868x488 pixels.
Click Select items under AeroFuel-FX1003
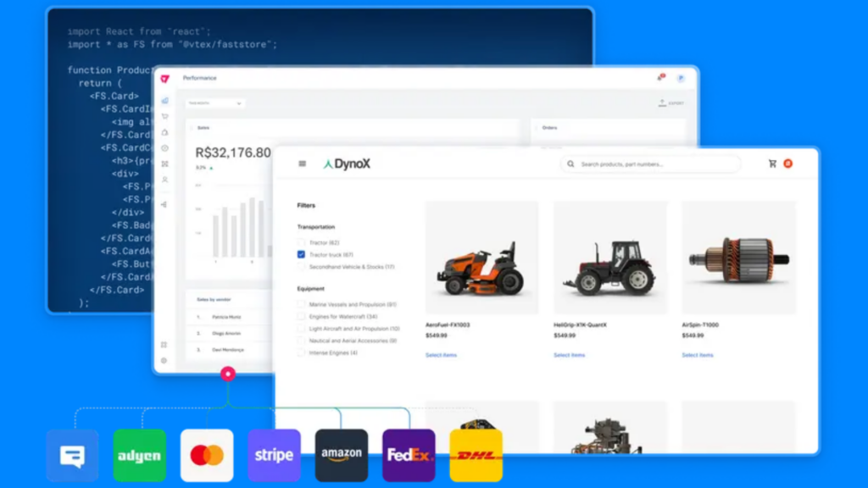click(x=441, y=355)
